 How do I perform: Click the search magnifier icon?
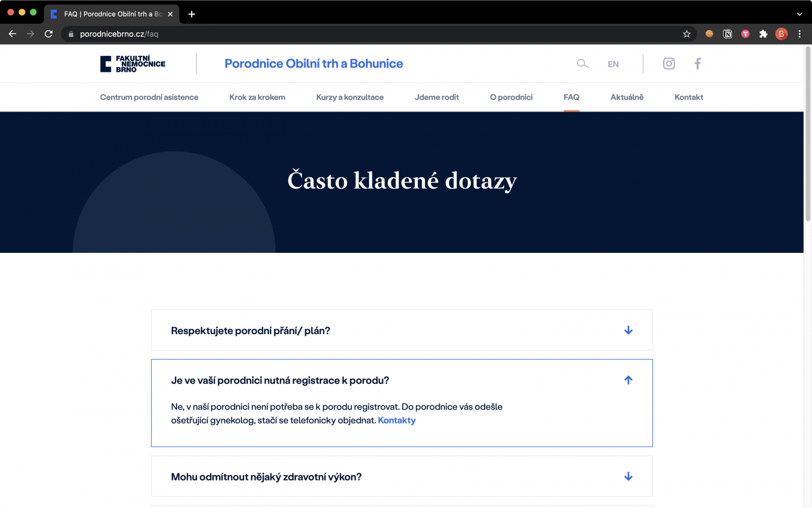(582, 64)
